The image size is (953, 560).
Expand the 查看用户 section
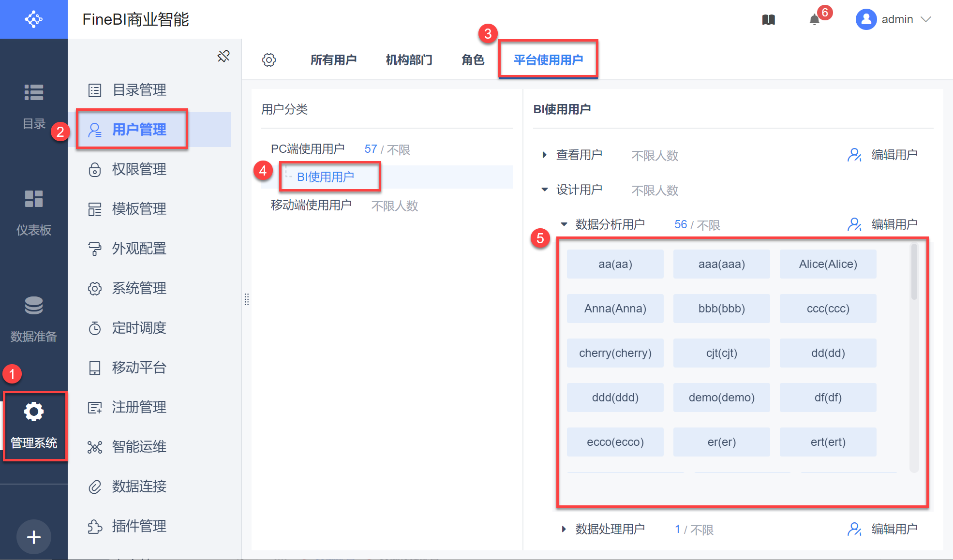point(545,155)
